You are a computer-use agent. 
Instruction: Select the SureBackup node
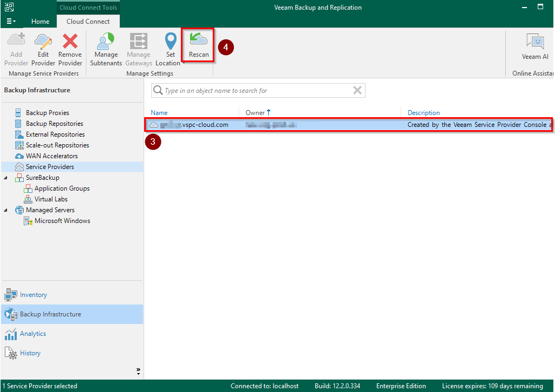43,178
